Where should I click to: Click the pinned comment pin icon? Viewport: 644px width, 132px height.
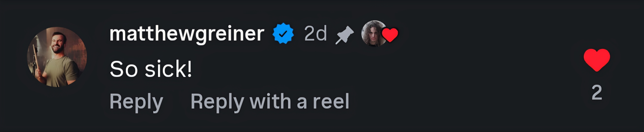click(345, 35)
